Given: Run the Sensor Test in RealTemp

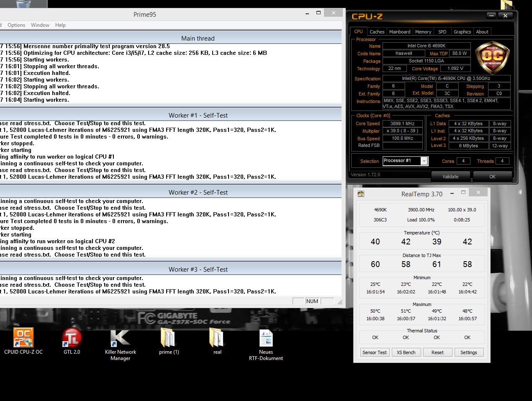Looking at the screenshot, I should pyautogui.click(x=375, y=352).
